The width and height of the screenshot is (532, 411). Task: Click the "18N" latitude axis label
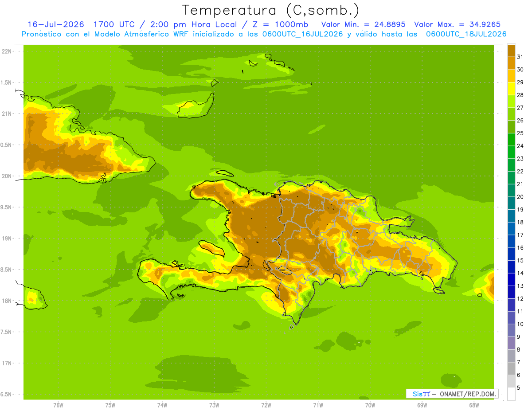7,301
